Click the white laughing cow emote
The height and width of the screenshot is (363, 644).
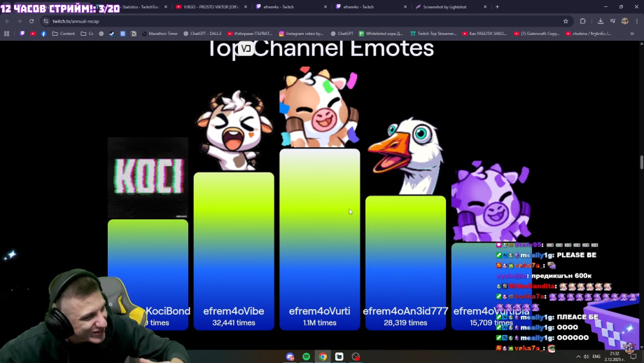pyautogui.click(x=234, y=131)
